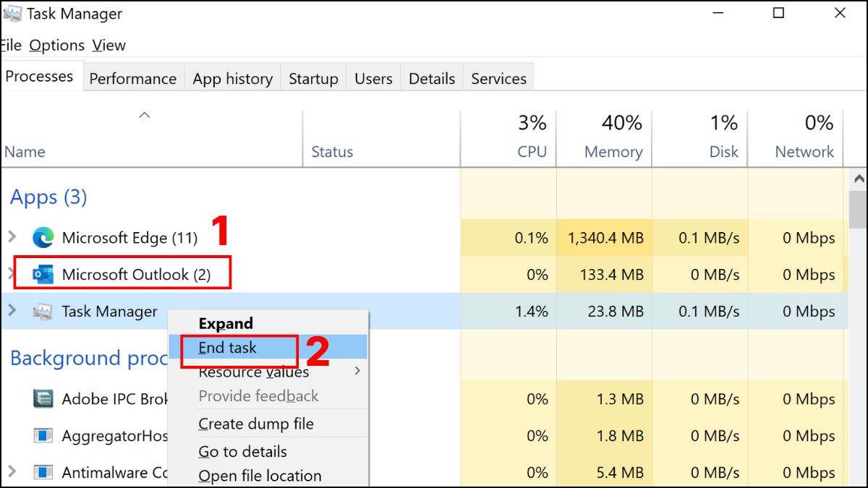Select Create dump file option
This screenshot has width=868, height=488.
pyautogui.click(x=256, y=424)
